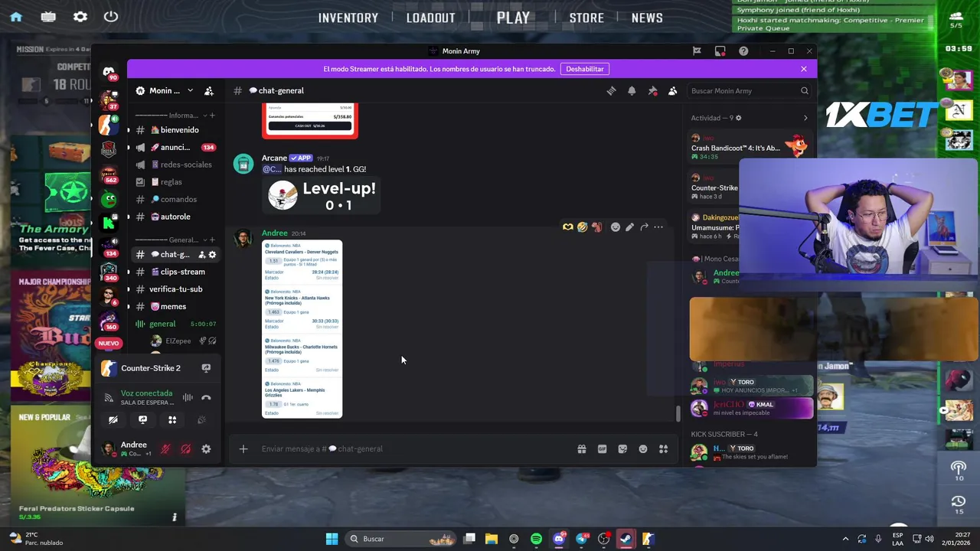Open emoji picker in message bar
980x551 pixels.
(643, 449)
